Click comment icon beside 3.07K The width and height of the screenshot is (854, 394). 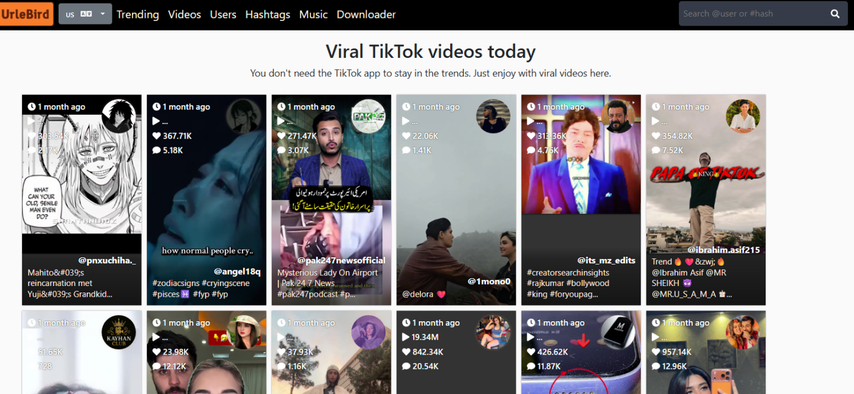281,150
